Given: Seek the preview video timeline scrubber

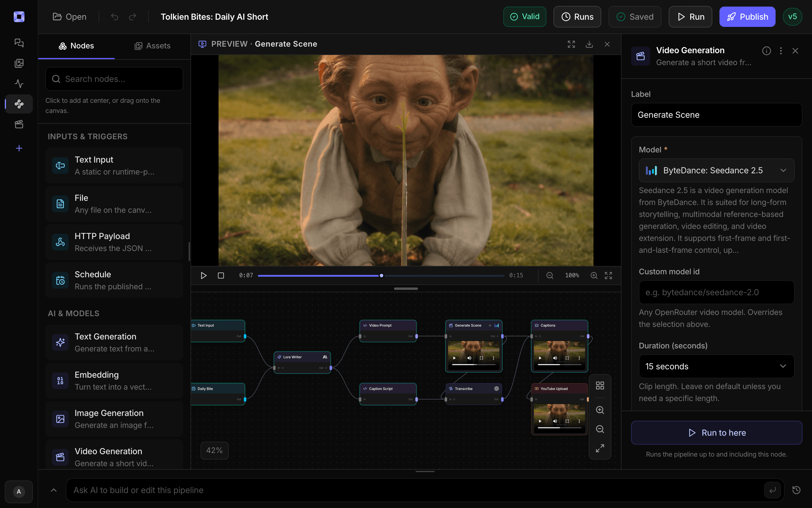Looking at the screenshot, I should point(382,276).
